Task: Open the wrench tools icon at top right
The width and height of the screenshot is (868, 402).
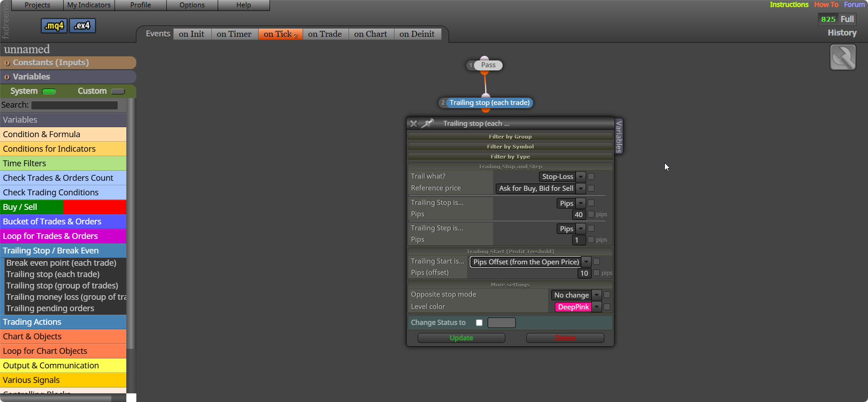Action: point(843,57)
